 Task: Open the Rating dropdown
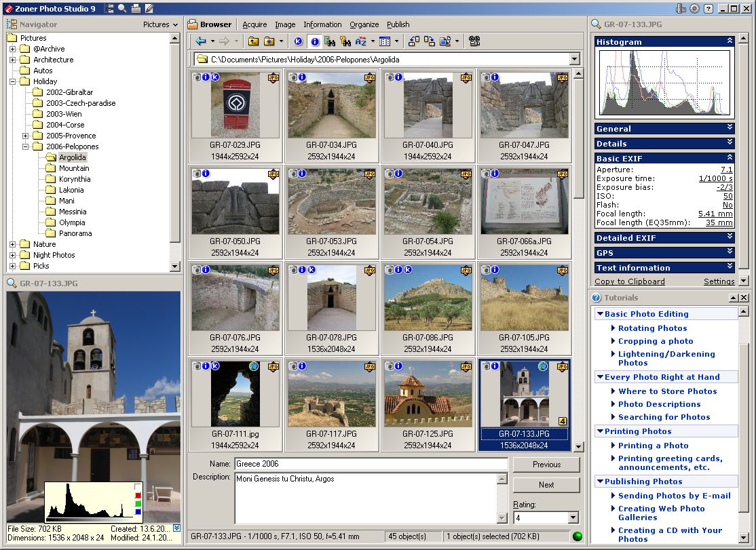coord(574,518)
